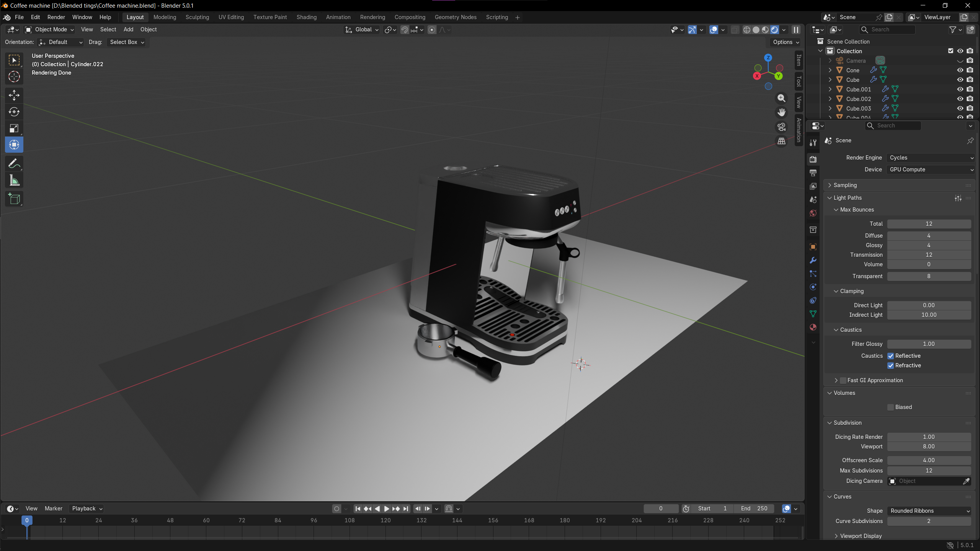Uncheck the Reflective caustics checkbox
The image size is (980, 551).
[x=891, y=356]
